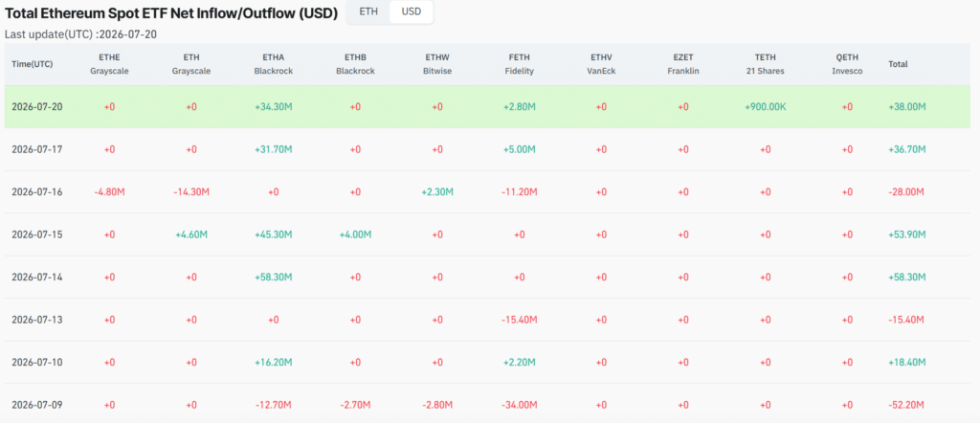Click the ETHB Blackrock column header

pyautogui.click(x=355, y=64)
